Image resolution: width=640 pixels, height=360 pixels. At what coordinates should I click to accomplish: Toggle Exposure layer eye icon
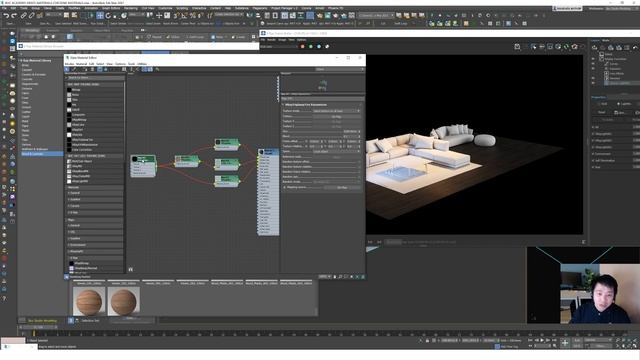593,69
